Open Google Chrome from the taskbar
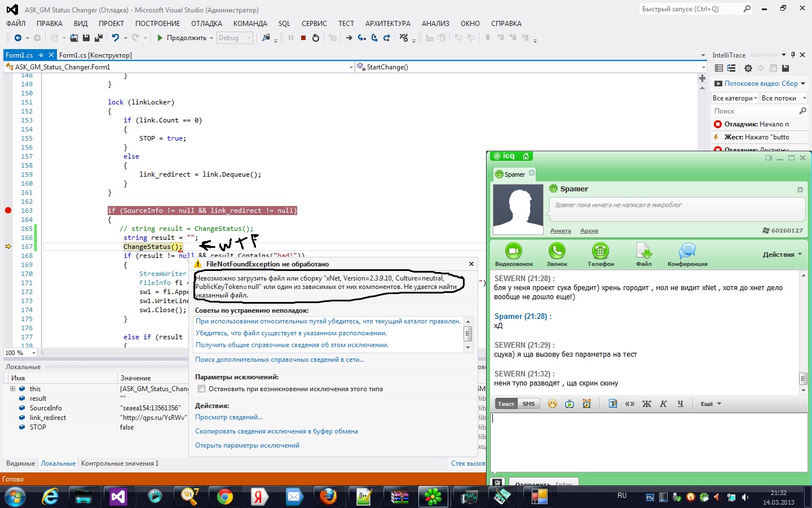This screenshot has width=812, height=508. 224,497
